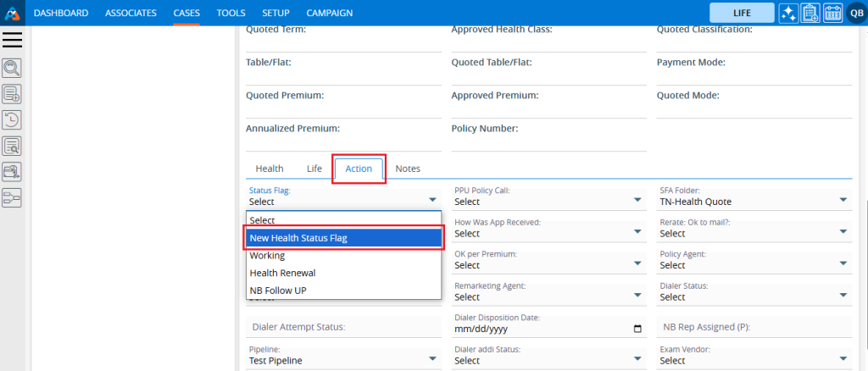
Task: Click the QB user avatar
Action: (854, 13)
